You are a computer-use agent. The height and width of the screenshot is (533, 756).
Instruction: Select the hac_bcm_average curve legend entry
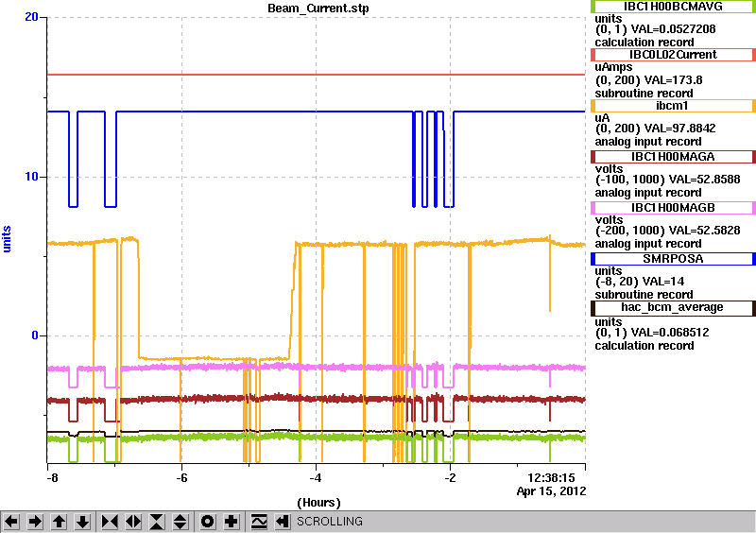673,307
